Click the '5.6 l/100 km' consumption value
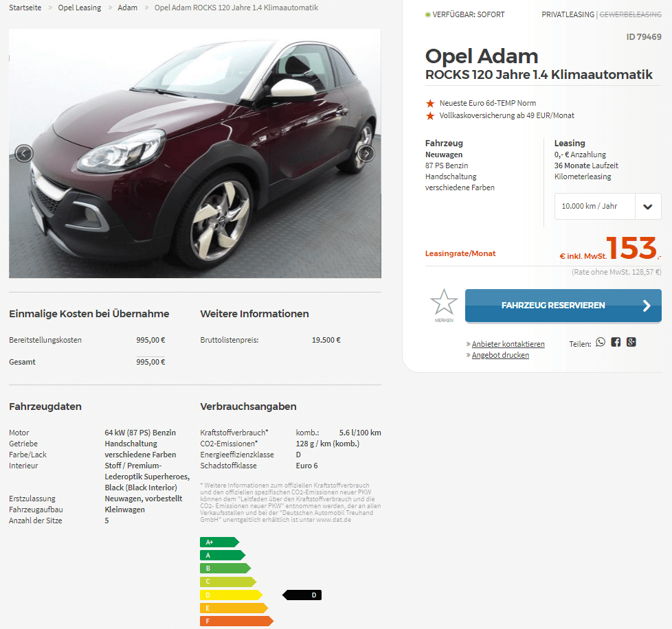Viewport: 672px width, 629px height. [x=360, y=433]
